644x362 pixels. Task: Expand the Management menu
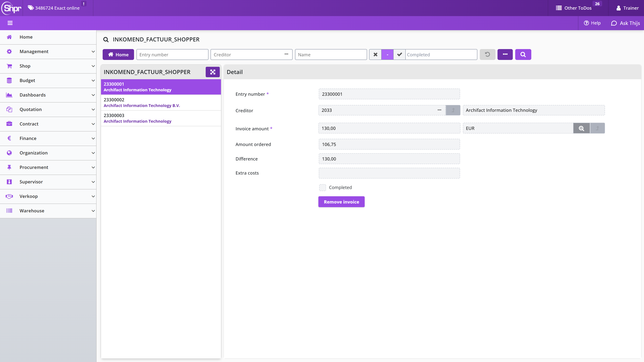pyautogui.click(x=48, y=51)
